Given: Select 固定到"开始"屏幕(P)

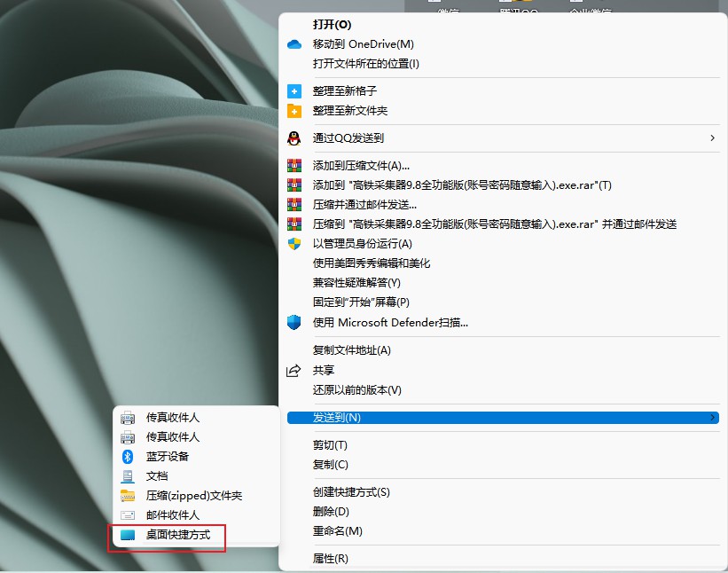Looking at the screenshot, I should [x=361, y=302].
